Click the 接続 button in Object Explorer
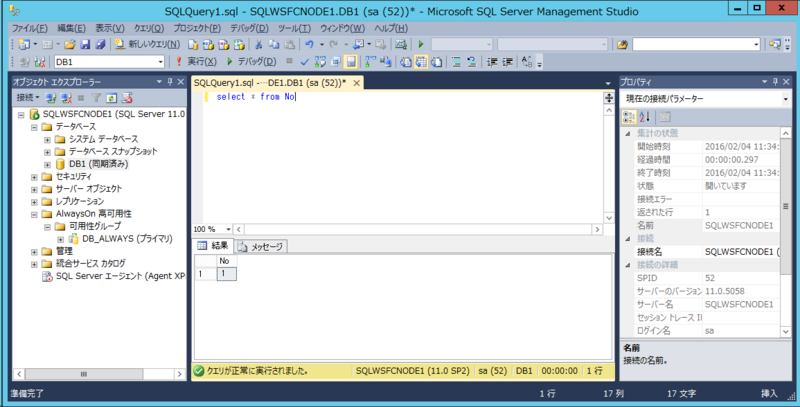 pos(27,98)
